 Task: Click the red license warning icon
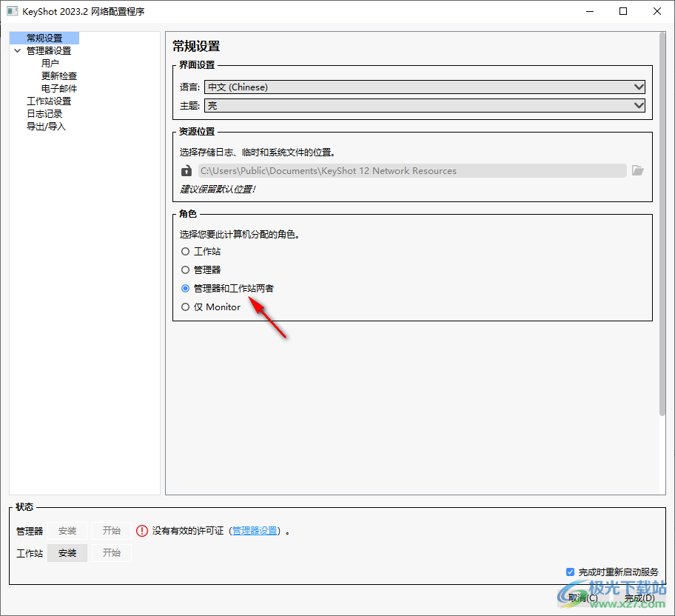pyautogui.click(x=141, y=530)
